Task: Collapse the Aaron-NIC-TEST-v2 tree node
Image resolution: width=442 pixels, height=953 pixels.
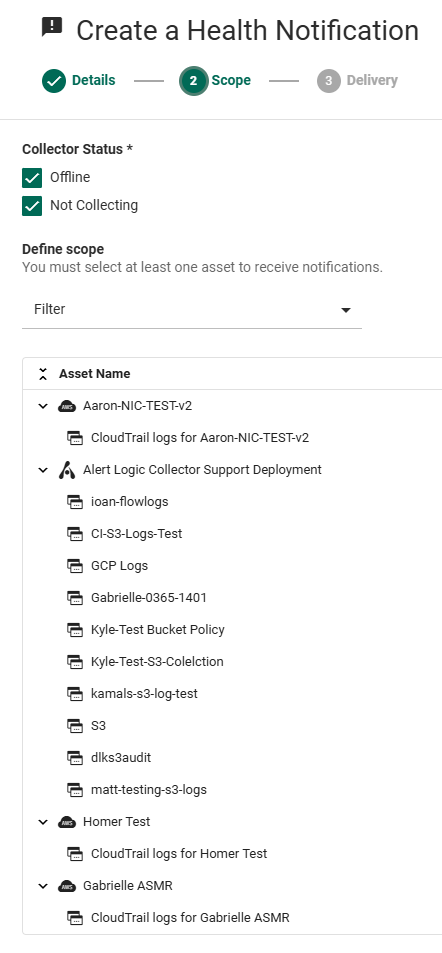Action: click(43, 406)
